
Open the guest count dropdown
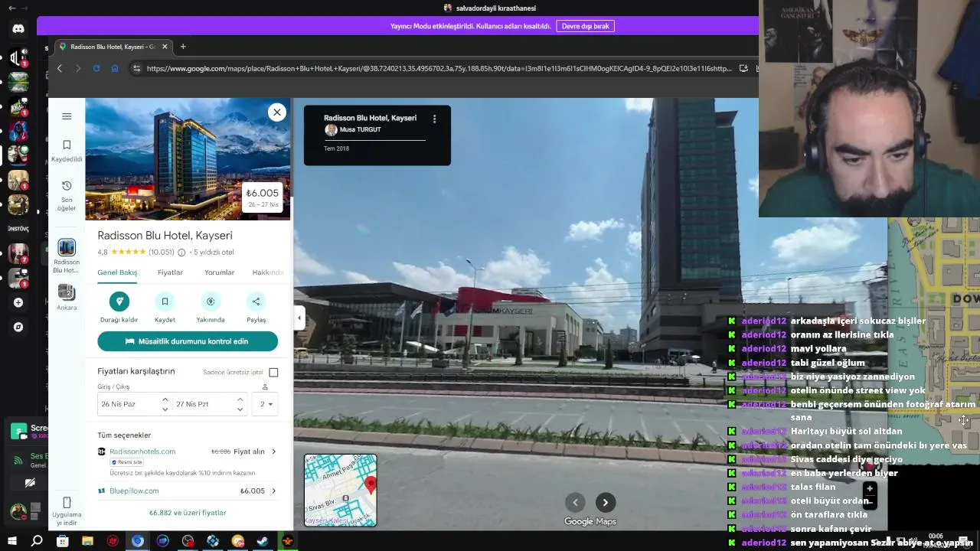point(266,404)
